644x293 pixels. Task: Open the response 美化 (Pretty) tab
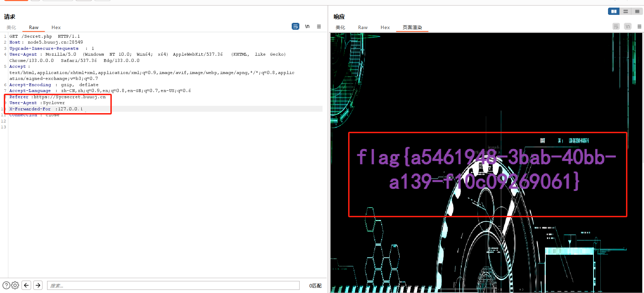(x=340, y=27)
